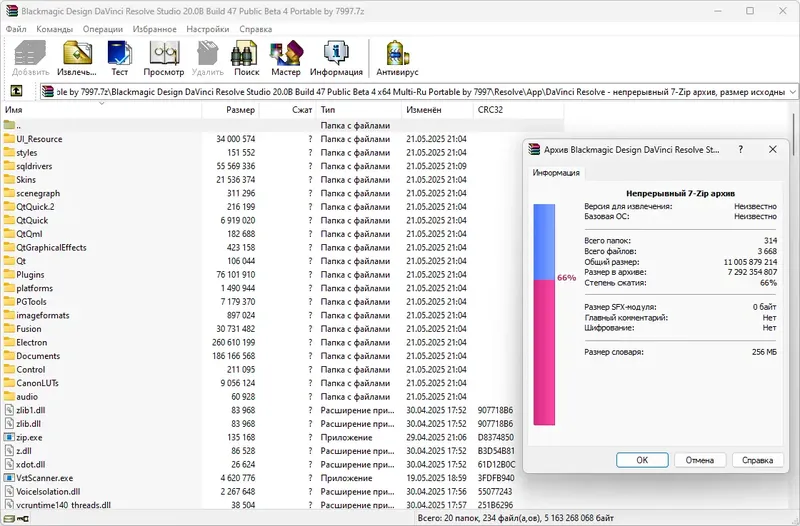Expand the archive path address dropdown
The height and width of the screenshot is (526, 800).
792,92
